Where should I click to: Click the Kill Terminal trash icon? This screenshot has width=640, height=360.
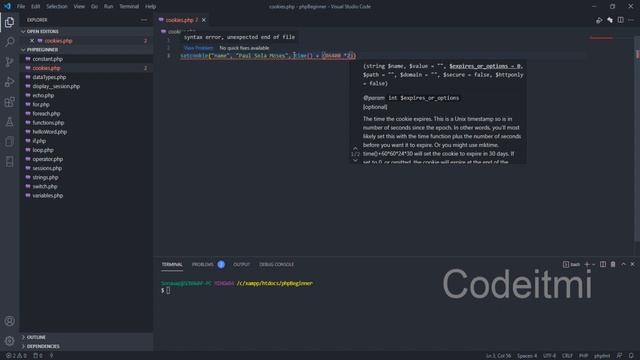coord(613,264)
